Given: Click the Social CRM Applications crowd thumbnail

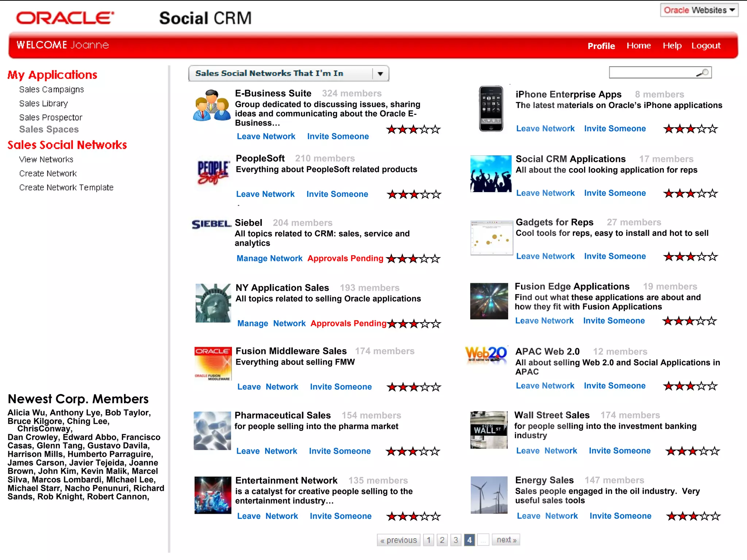Looking at the screenshot, I should point(491,174).
